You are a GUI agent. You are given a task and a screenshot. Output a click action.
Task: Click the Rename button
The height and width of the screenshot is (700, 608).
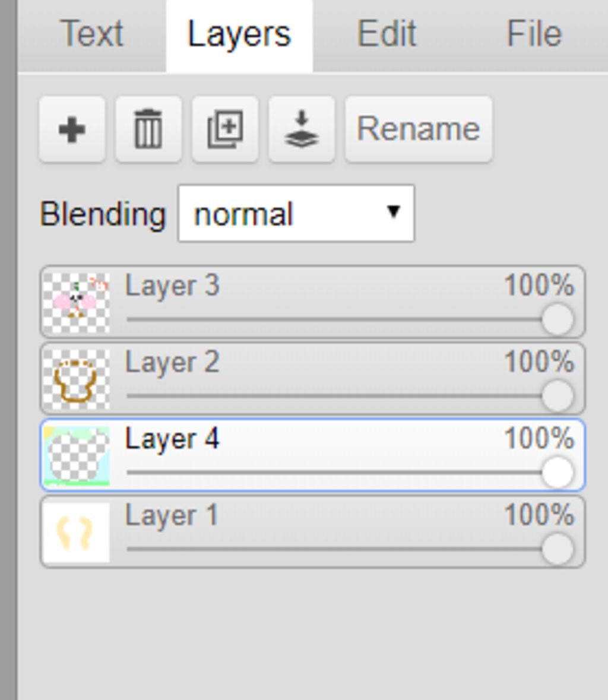click(x=418, y=129)
